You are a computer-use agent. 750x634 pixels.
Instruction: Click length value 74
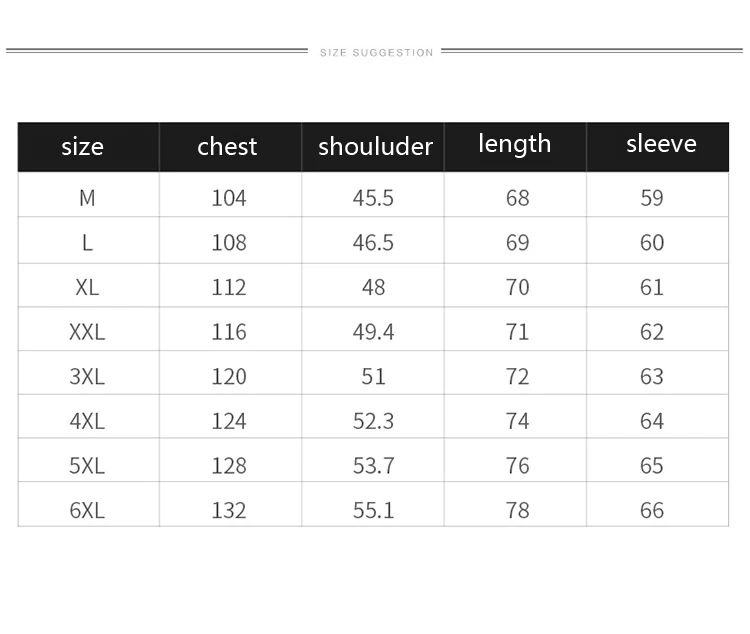(517, 421)
